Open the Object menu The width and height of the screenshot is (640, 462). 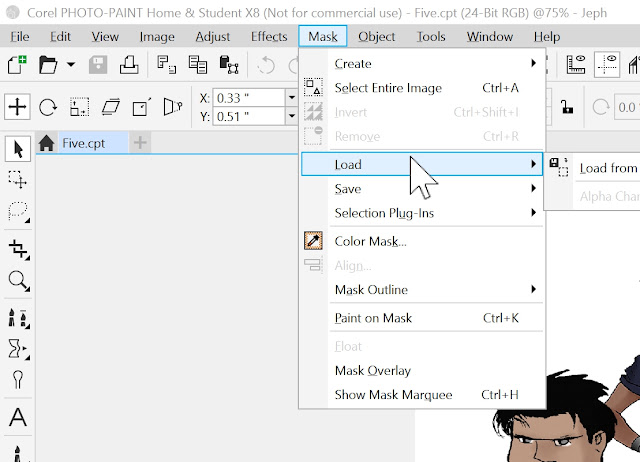tap(376, 37)
